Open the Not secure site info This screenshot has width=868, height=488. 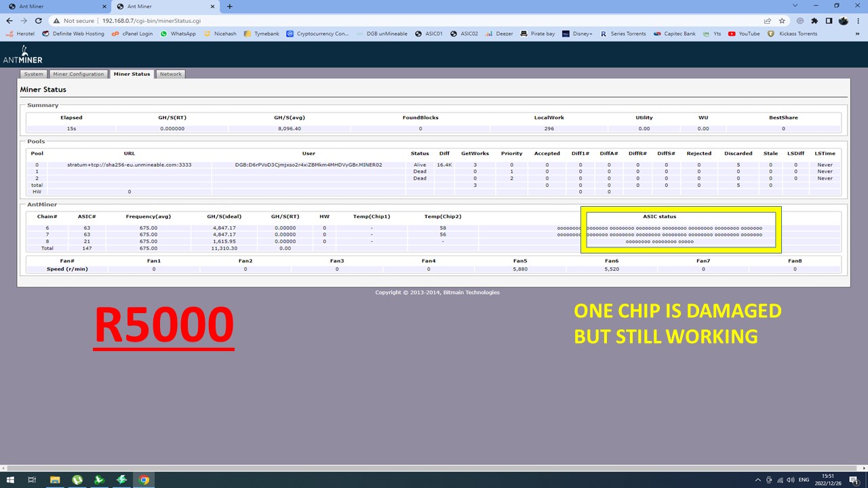click(73, 21)
